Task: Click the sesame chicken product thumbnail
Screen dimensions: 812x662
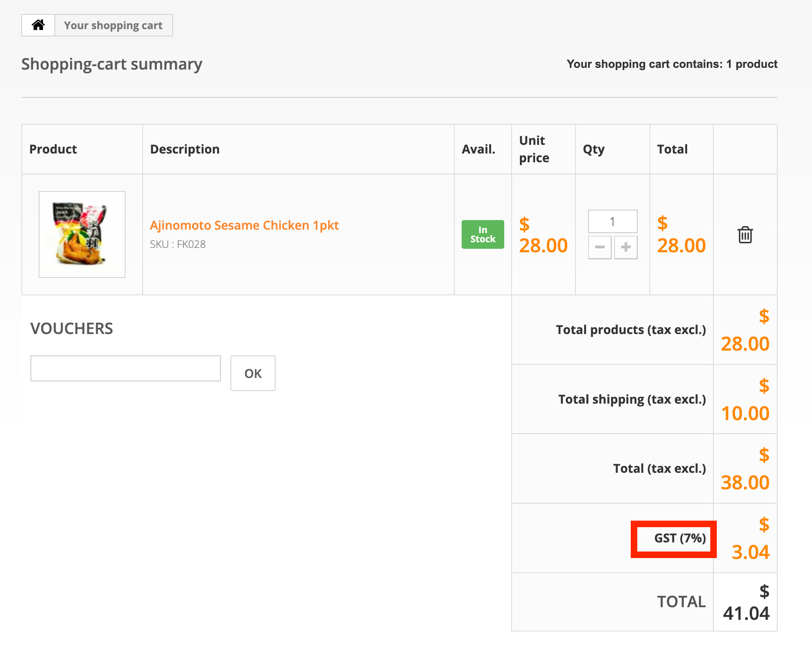Action: point(82,234)
